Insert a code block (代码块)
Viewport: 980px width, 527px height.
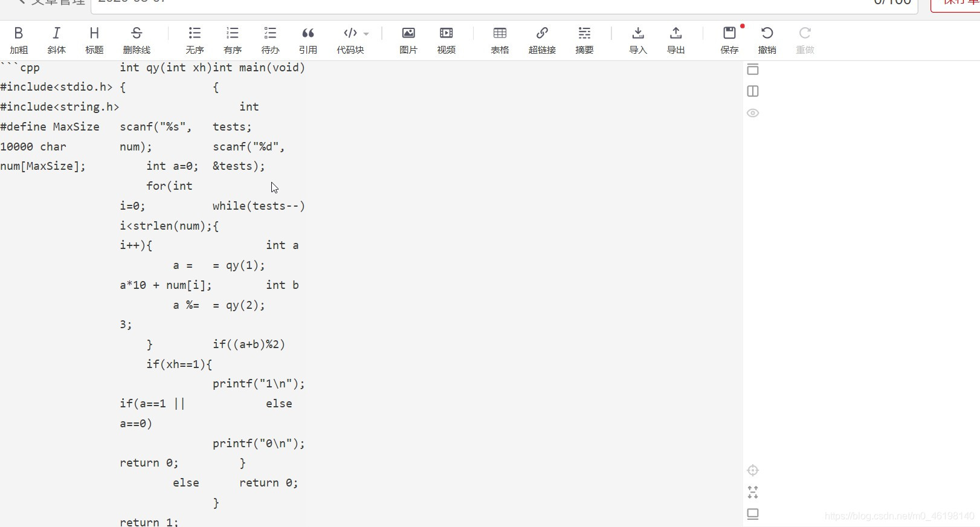[x=350, y=40]
